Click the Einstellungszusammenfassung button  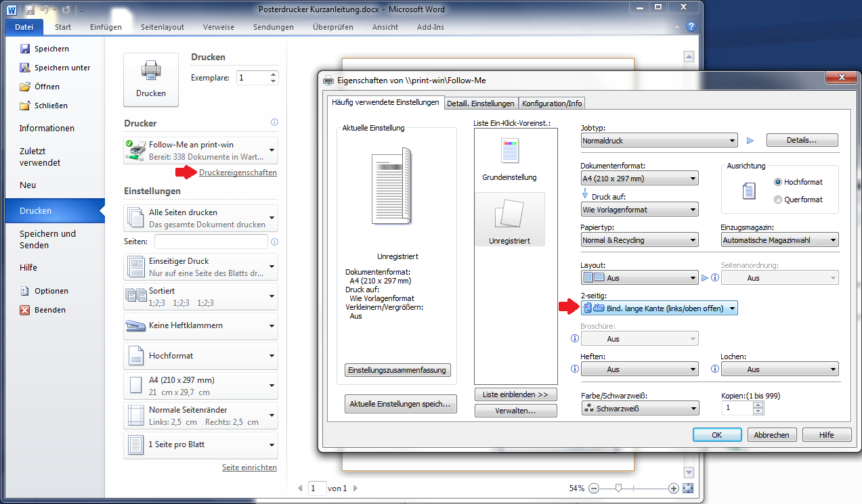(x=397, y=370)
